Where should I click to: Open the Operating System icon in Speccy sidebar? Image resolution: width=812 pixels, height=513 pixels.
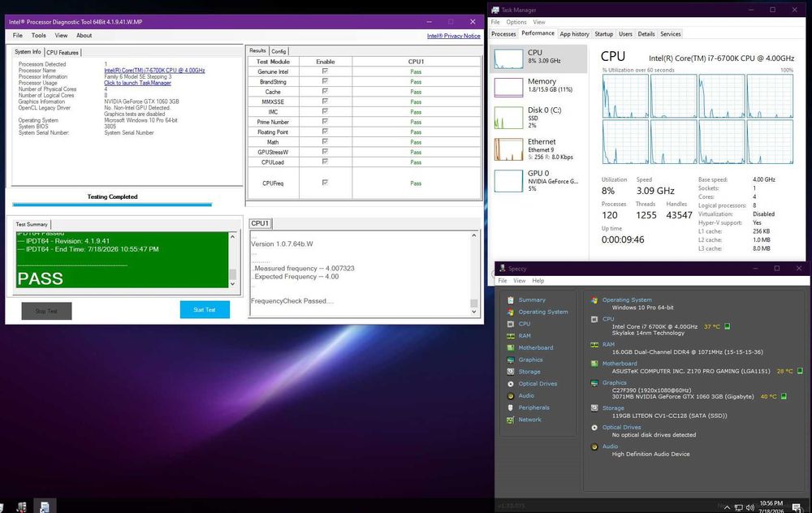[511, 312]
